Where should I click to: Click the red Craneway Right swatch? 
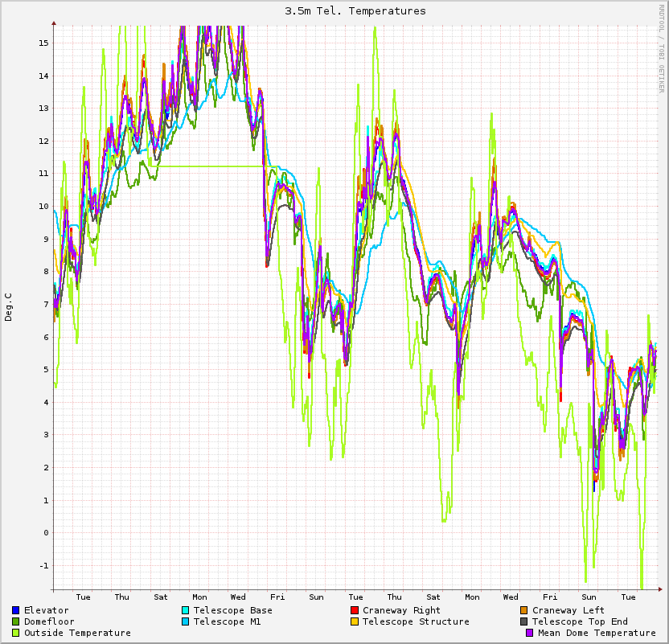[355, 610]
